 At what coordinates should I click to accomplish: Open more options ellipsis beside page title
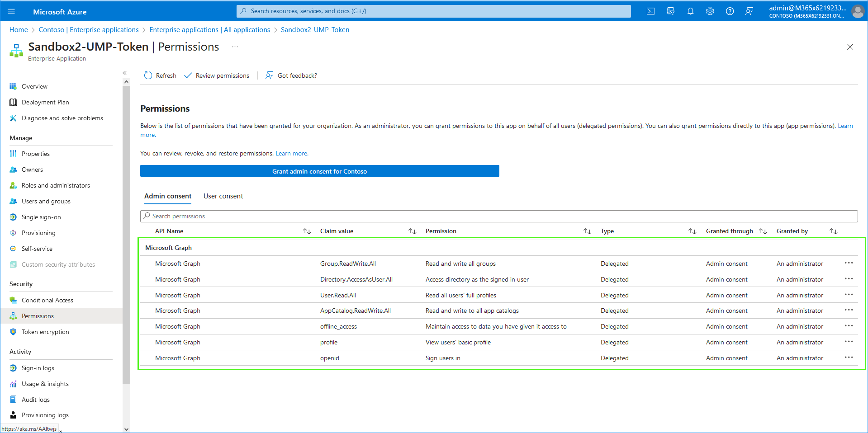point(235,47)
